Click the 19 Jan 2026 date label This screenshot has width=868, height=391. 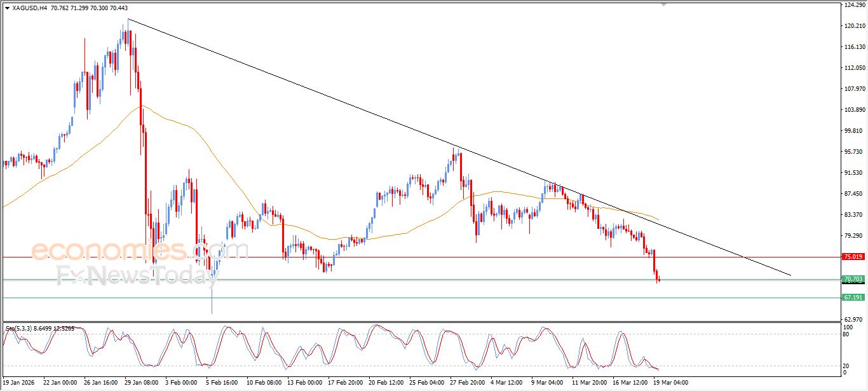[20, 383]
